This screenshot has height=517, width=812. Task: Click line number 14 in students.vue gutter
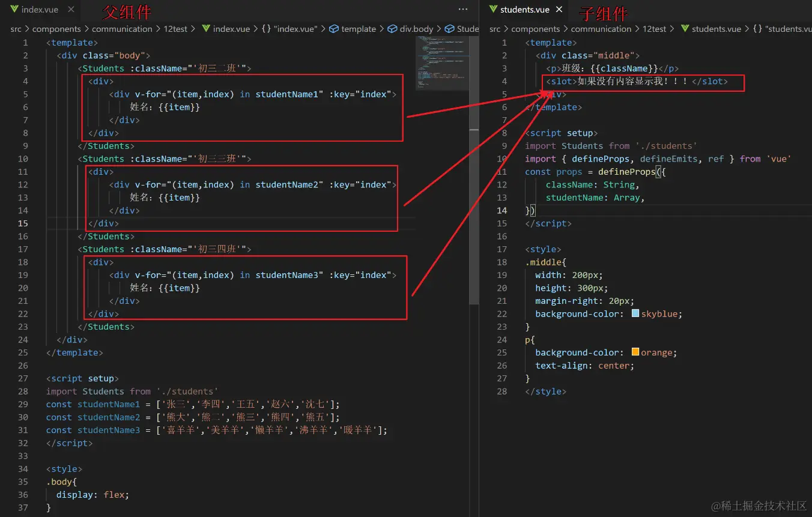point(502,210)
